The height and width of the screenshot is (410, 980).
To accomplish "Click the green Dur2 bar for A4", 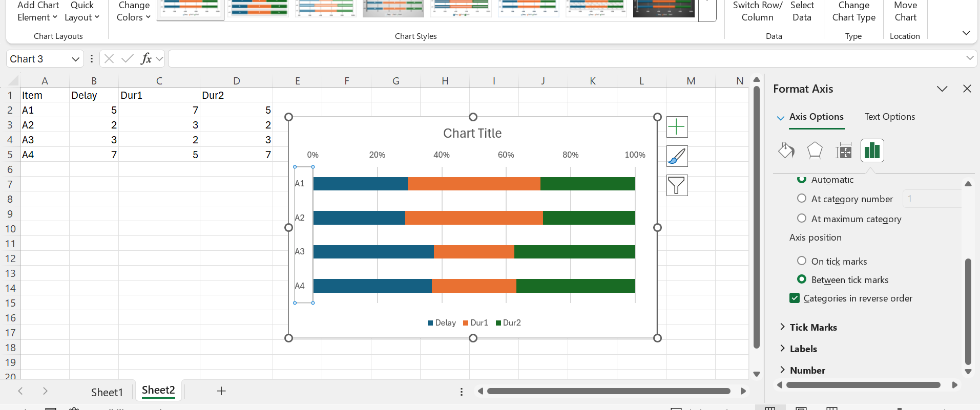I will [576, 286].
